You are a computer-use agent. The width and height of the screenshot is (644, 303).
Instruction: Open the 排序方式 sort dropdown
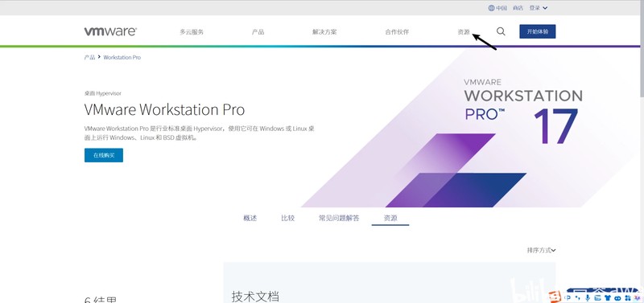[541, 250]
